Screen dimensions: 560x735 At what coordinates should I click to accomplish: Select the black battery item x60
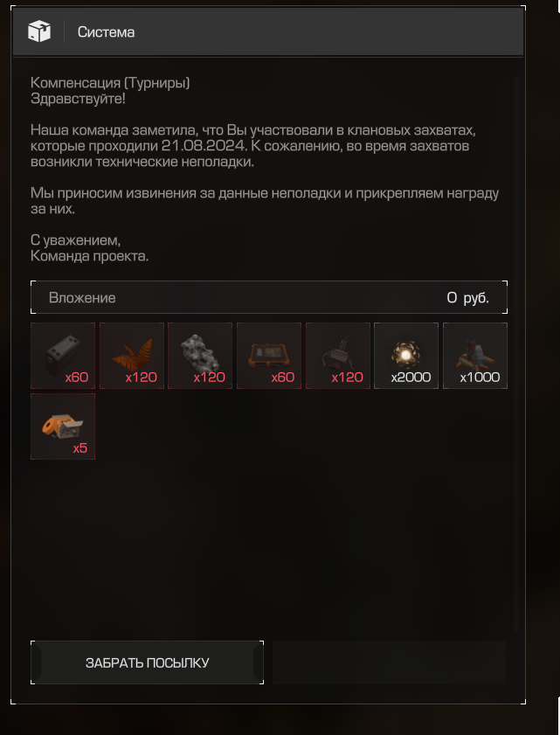tap(63, 356)
